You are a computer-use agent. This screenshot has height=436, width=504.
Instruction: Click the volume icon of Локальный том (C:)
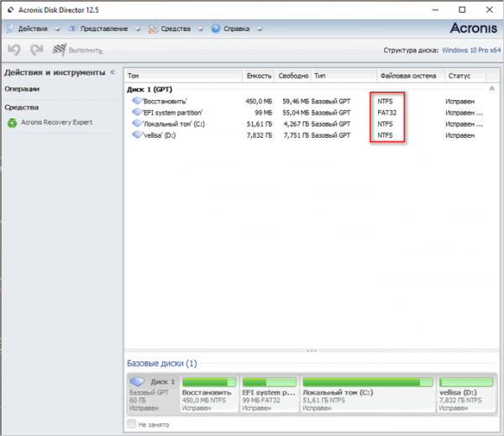tap(137, 123)
